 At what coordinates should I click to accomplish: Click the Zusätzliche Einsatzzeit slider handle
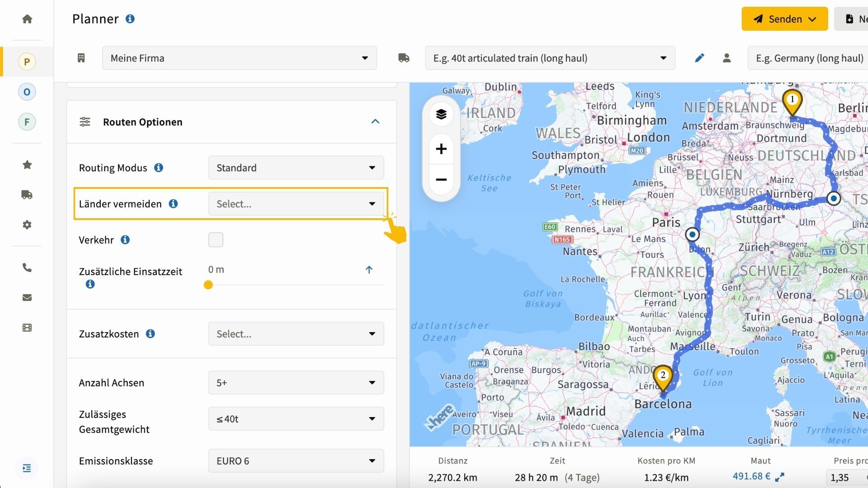pos(208,285)
